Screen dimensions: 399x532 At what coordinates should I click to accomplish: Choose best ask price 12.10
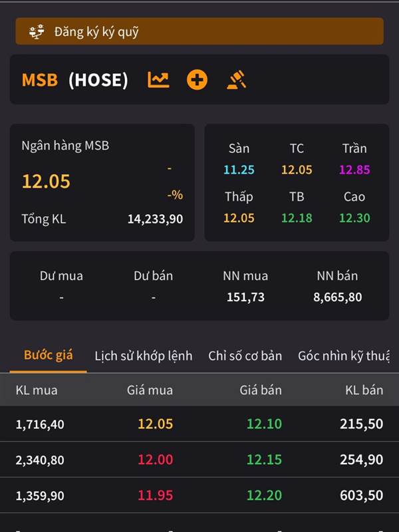point(264,424)
